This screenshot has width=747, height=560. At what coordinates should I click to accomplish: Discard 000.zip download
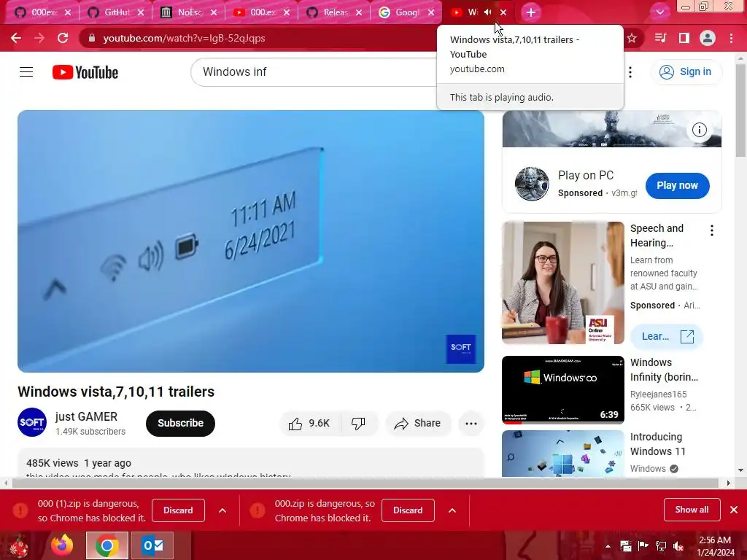408,510
